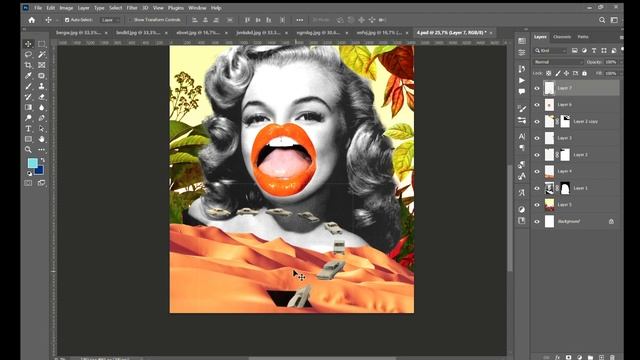Image resolution: width=640 pixels, height=360 pixels.
Task: Open blend mode Normal dropdown
Action: coord(558,62)
